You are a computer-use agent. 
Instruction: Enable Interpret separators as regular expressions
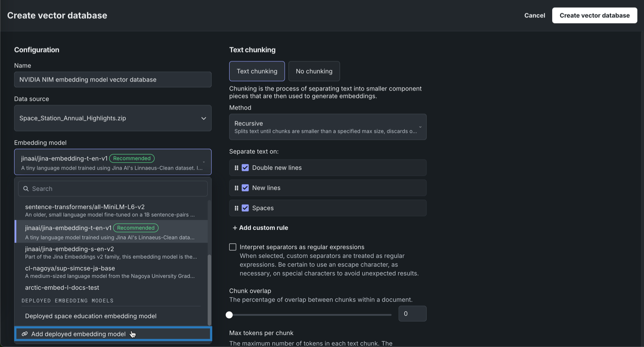233,247
